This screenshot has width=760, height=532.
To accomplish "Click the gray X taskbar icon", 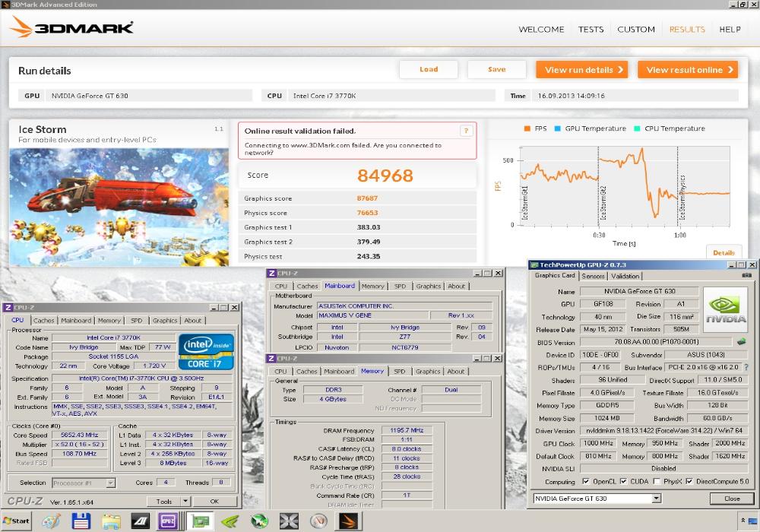I will coord(289,521).
